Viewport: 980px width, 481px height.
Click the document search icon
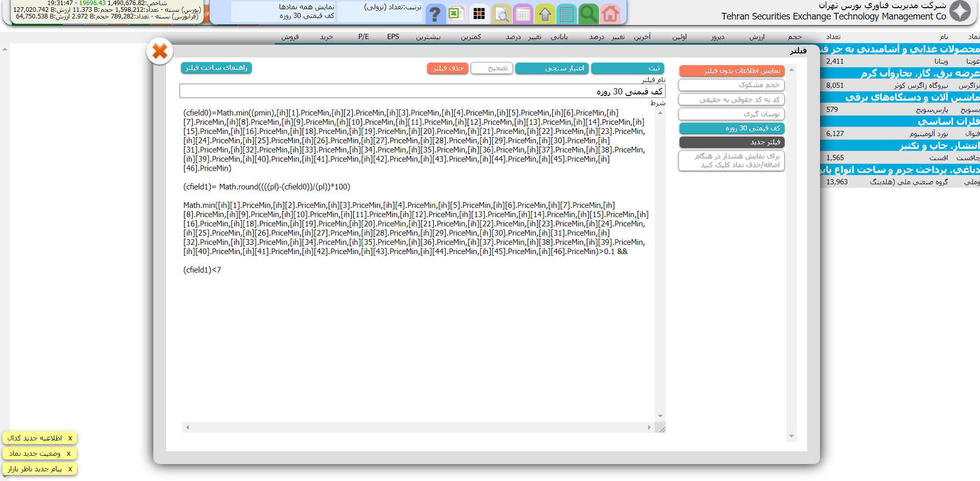(501, 14)
